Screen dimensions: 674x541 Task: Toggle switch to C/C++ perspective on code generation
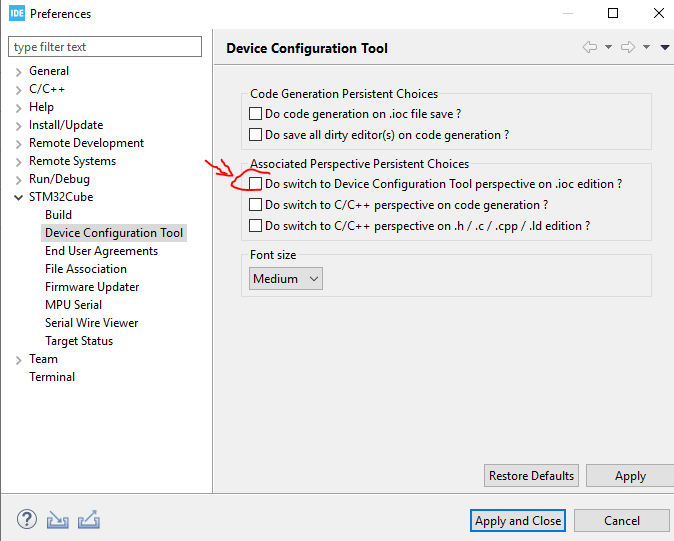point(255,205)
